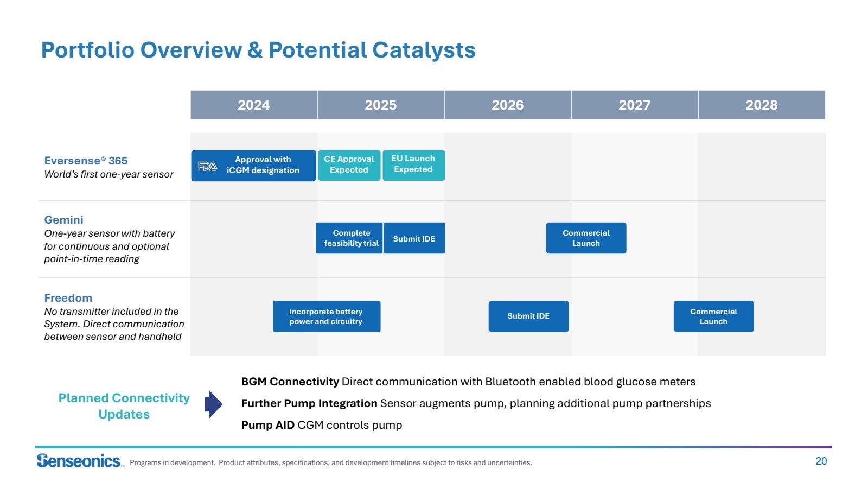Viewport: 868px width, 488px height.
Task: Click the Eversense 365 product heading
Action: [86, 161]
